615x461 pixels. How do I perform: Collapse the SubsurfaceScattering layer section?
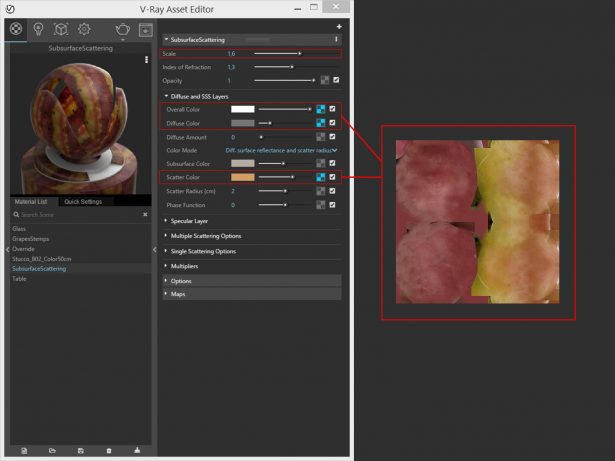click(166, 39)
